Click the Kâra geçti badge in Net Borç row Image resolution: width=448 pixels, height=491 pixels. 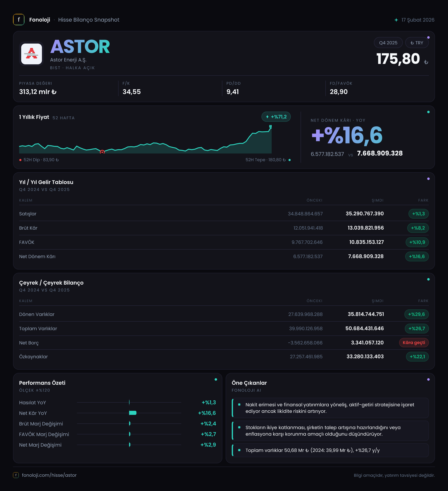tap(414, 343)
